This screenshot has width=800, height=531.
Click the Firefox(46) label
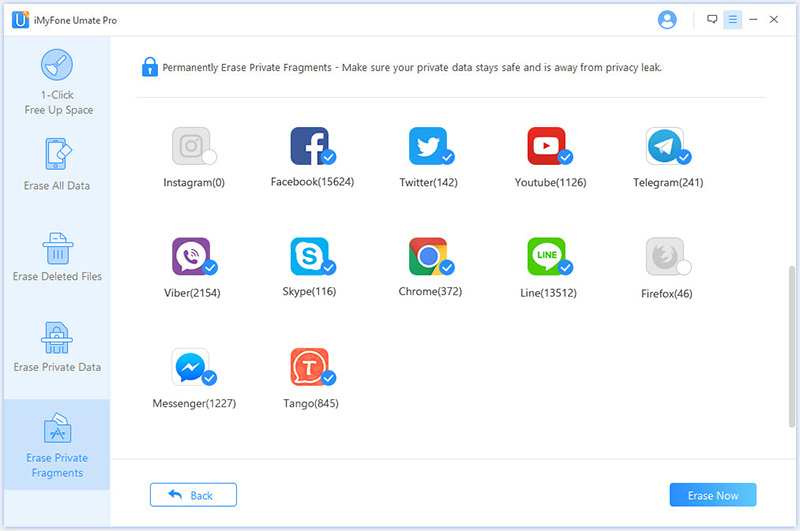click(x=667, y=294)
